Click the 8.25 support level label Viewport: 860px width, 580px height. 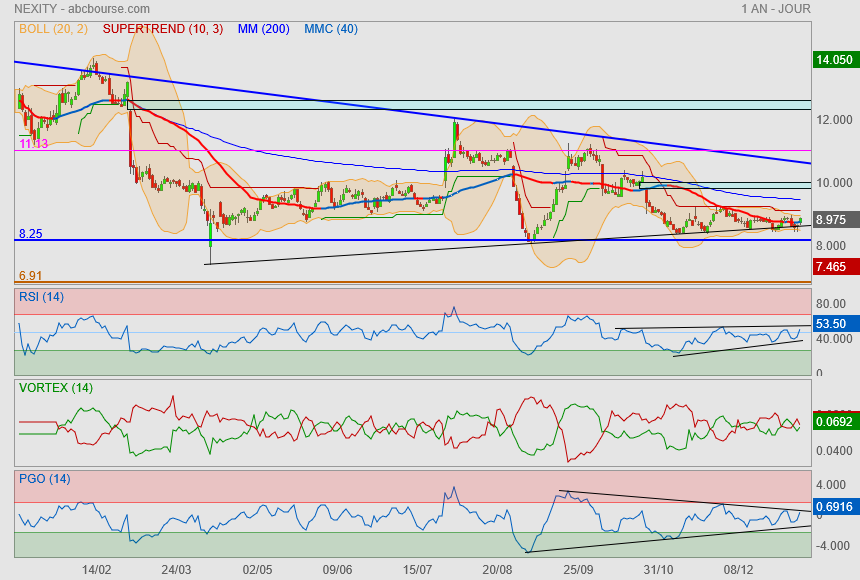30,233
